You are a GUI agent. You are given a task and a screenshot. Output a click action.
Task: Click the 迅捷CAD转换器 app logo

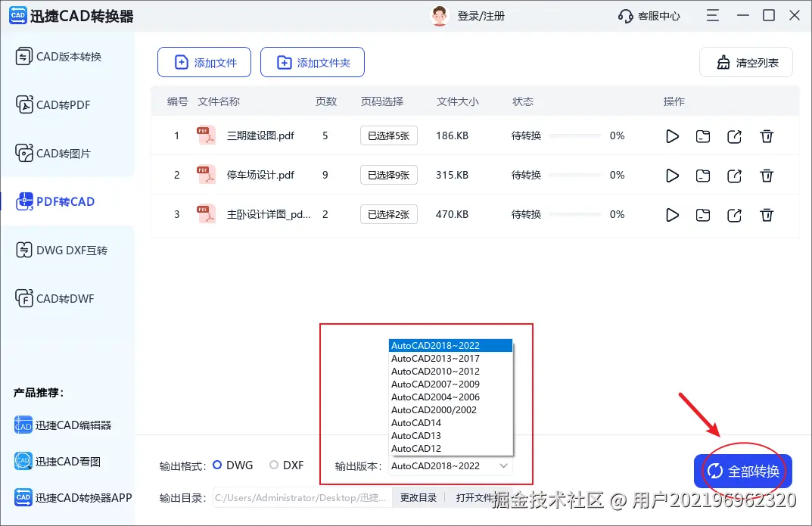coord(18,16)
